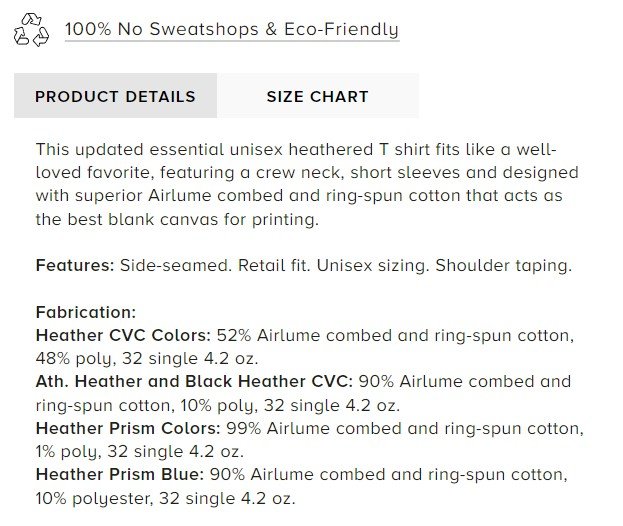Click the 10% polyester text line

point(165,497)
